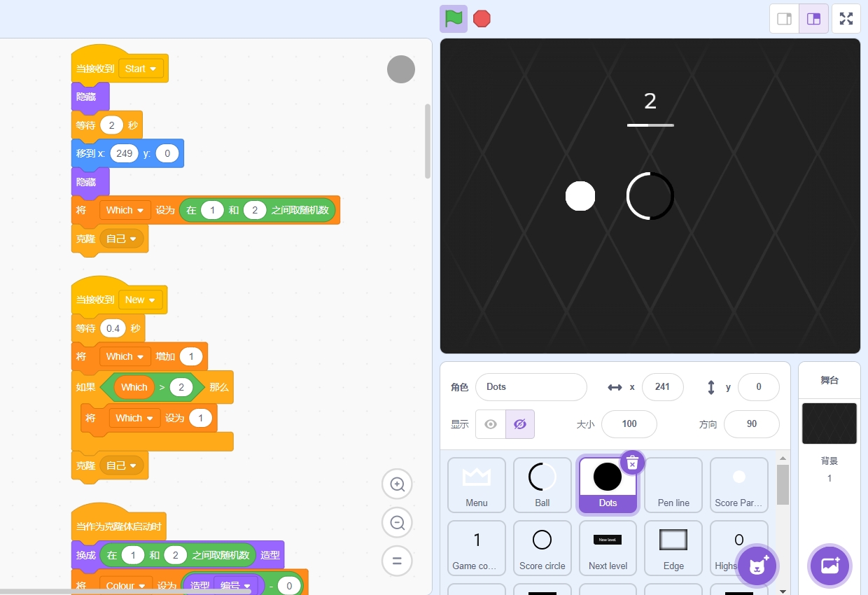
Task: Enter full screen stage mode
Action: (x=846, y=19)
